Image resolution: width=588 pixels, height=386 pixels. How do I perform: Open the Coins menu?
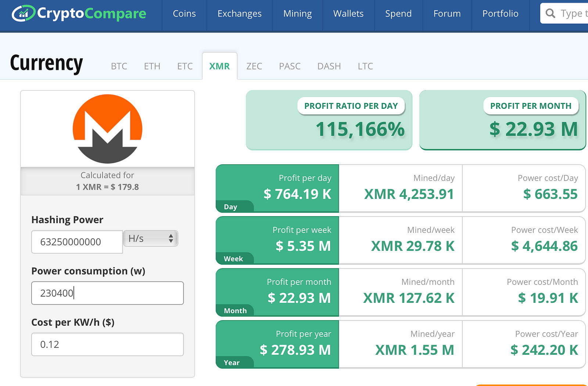[184, 14]
